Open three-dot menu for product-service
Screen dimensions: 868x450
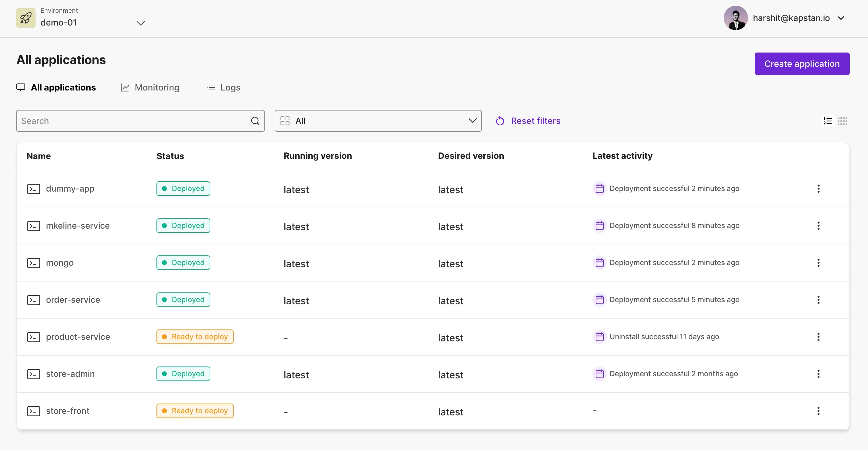pos(818,337)
